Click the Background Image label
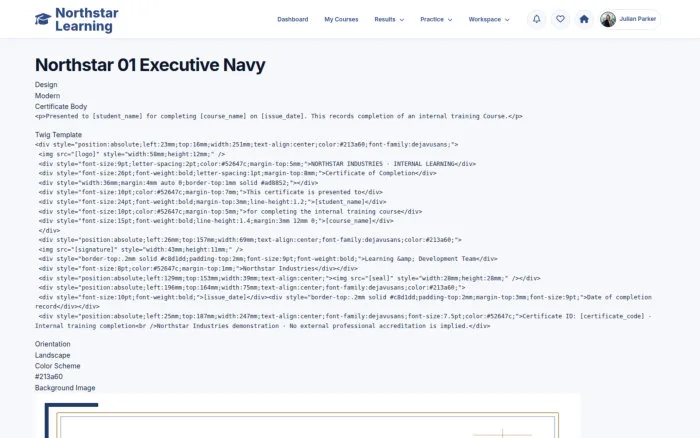The width and height of the screenshot is (700, 438). click(65, 388)
